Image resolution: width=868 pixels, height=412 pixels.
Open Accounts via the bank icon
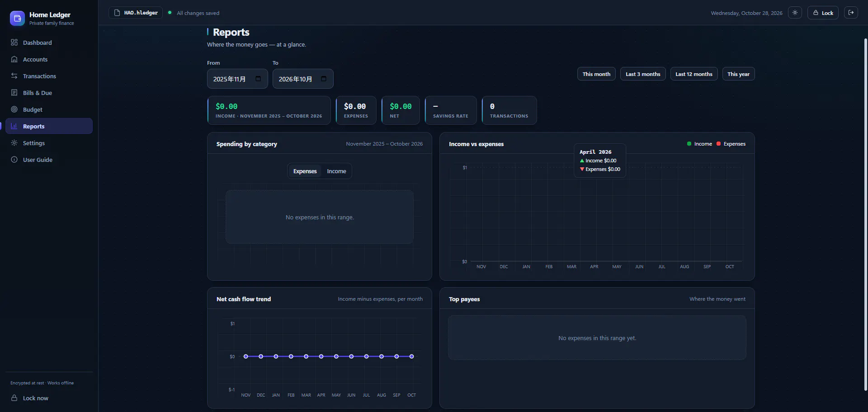click(x=14, y=59)
